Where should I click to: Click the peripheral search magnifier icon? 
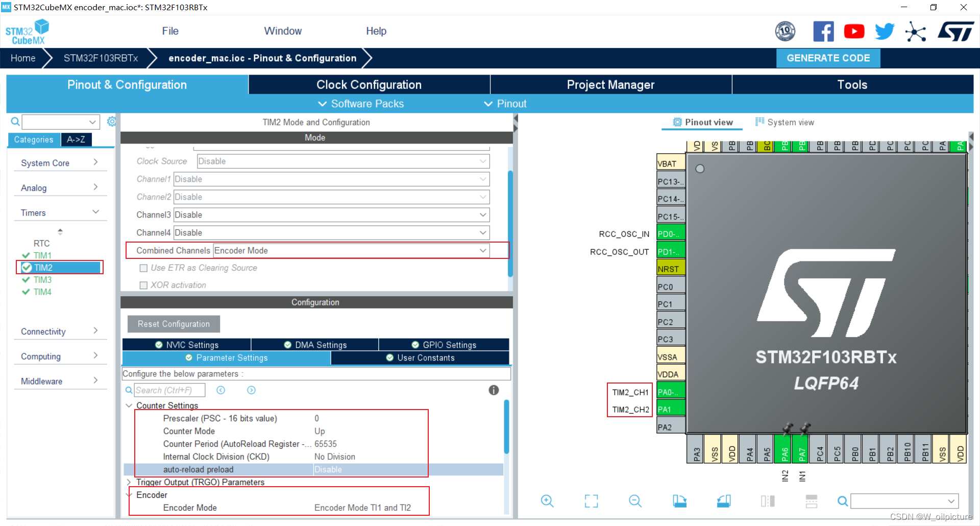[x=15, y=122]
